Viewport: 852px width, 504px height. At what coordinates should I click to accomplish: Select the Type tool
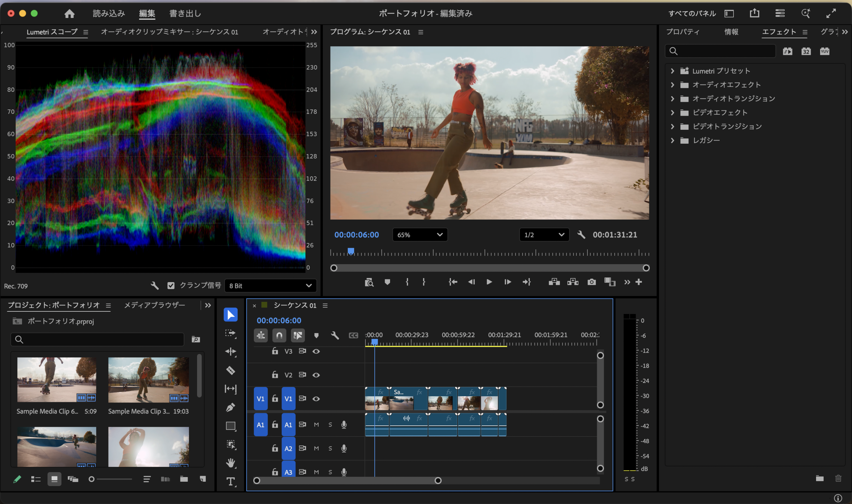click(231, 481)
